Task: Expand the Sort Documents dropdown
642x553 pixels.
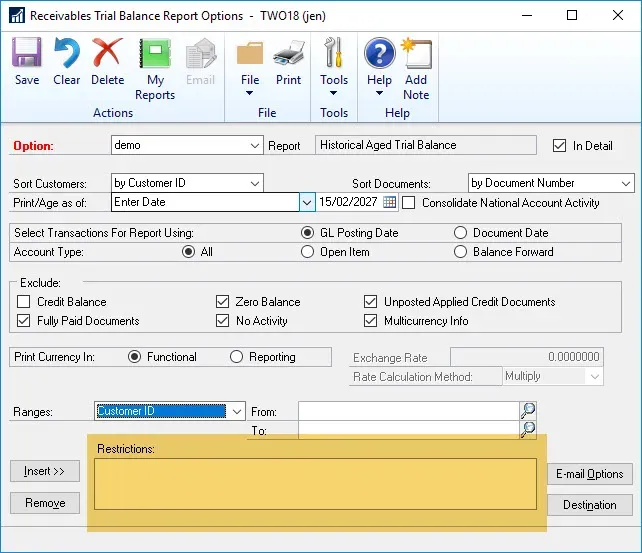Action: [x=626, y=183]
